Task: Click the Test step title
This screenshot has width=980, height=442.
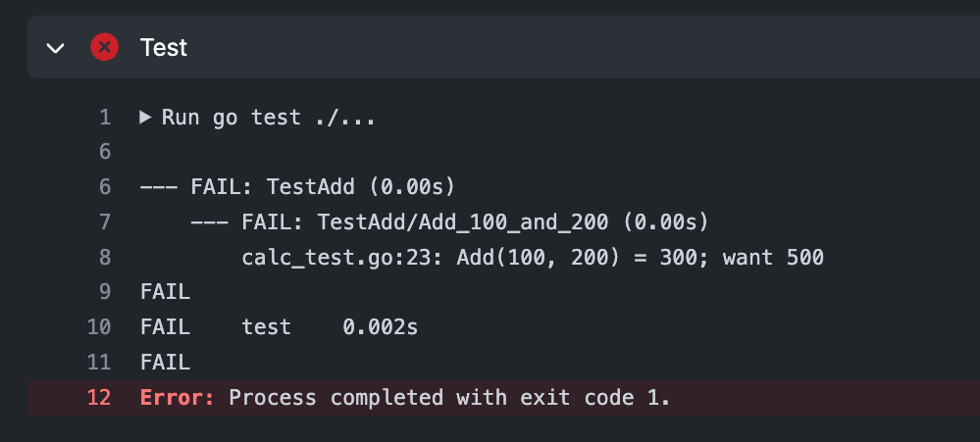Action: tap(163, 47)
